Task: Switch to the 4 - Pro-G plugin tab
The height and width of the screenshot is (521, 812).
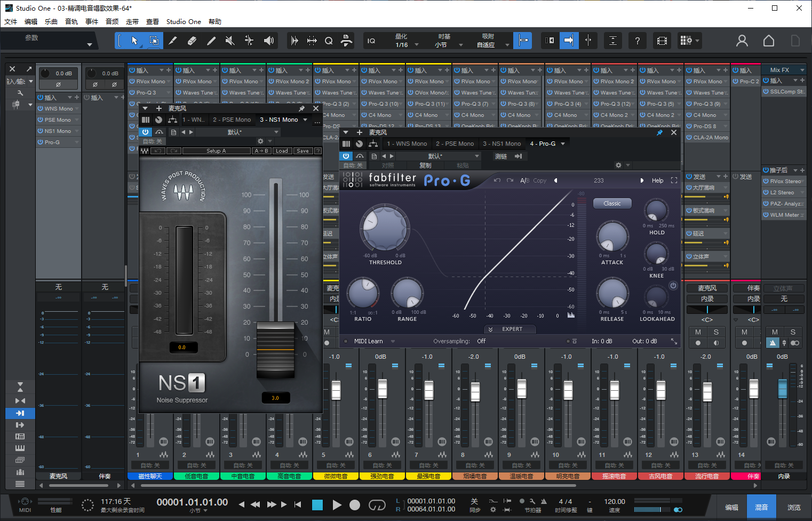Action: 544,143
